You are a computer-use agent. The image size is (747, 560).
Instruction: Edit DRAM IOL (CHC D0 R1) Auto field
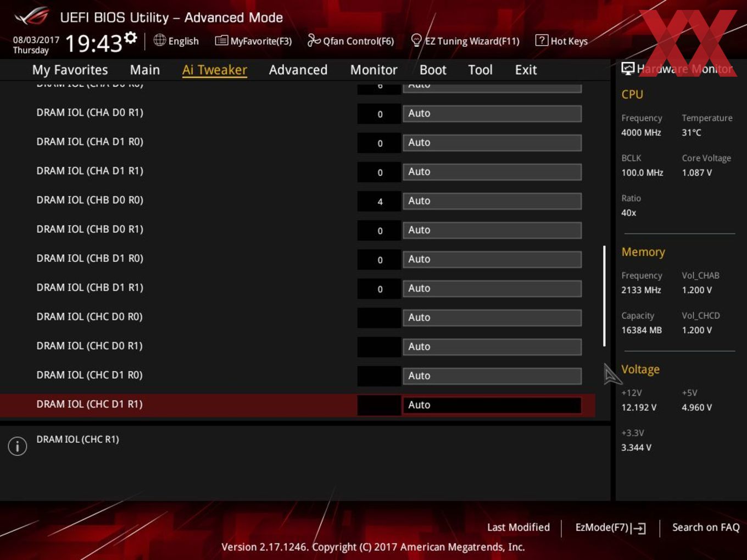tap(492, 346)
